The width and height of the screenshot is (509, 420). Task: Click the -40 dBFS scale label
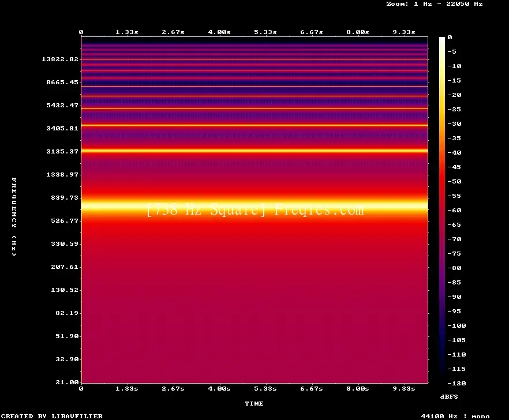pos(454,152)
